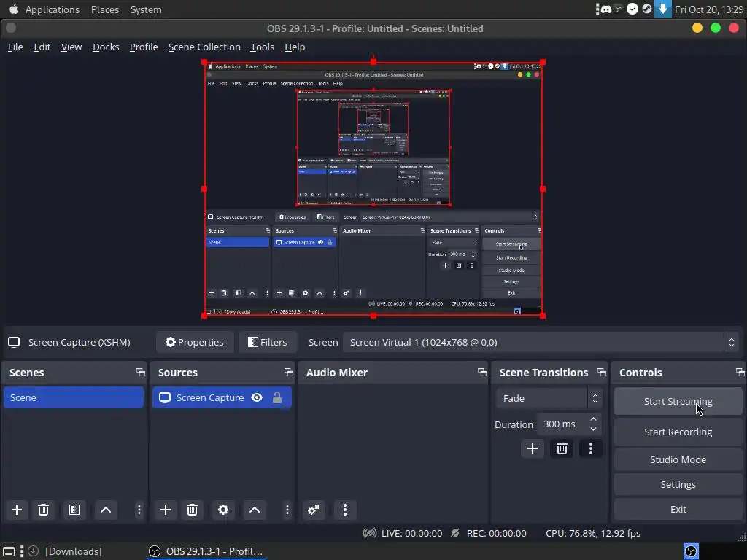Viewport: 747px width, 560px height.
Task: Remove selected scene with trash icon
Action: point(43,510)
